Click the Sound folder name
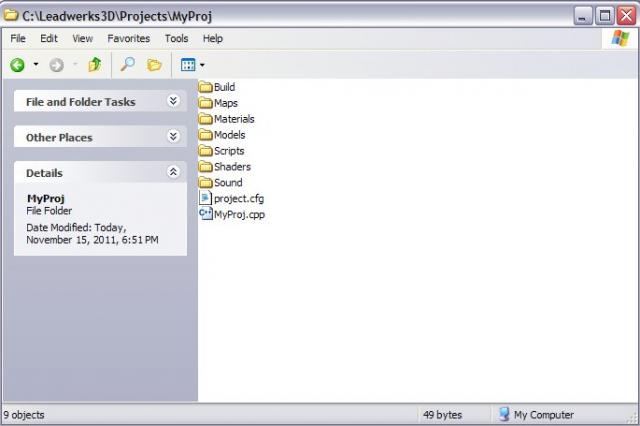Viewport: 640px width, 426px height. [x=228, y=182]
